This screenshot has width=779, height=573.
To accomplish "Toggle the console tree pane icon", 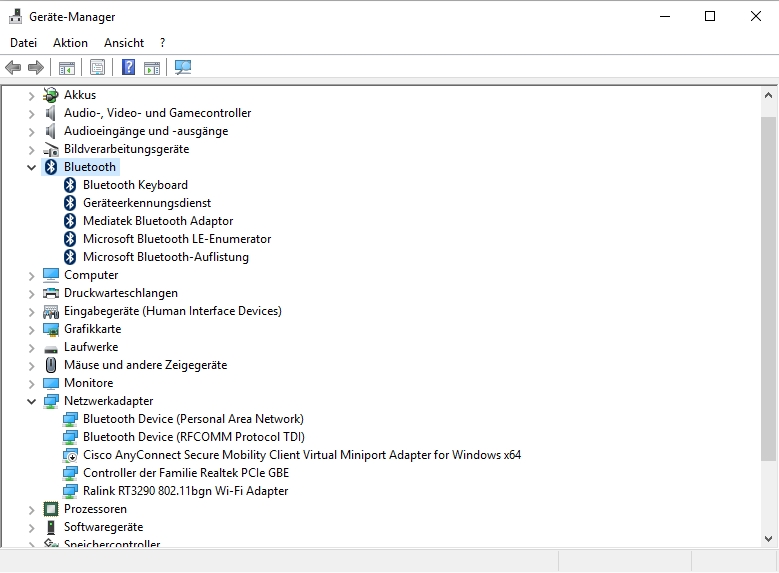I will pyautogui.click(x=67, y=68).
